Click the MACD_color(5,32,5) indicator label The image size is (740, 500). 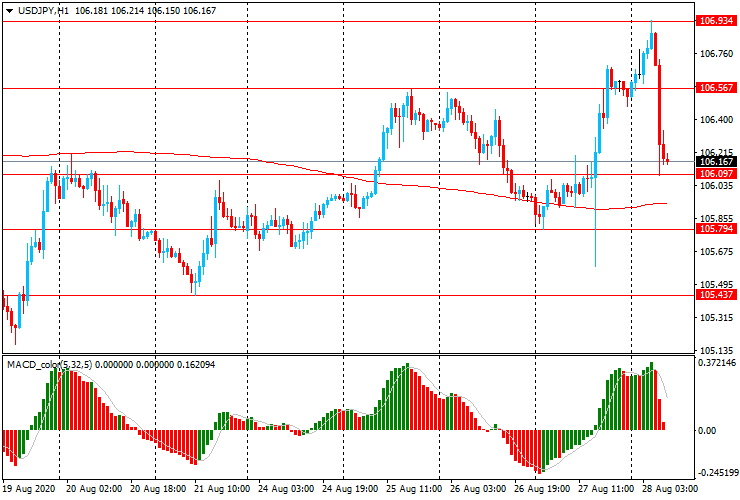pos(50,364)
